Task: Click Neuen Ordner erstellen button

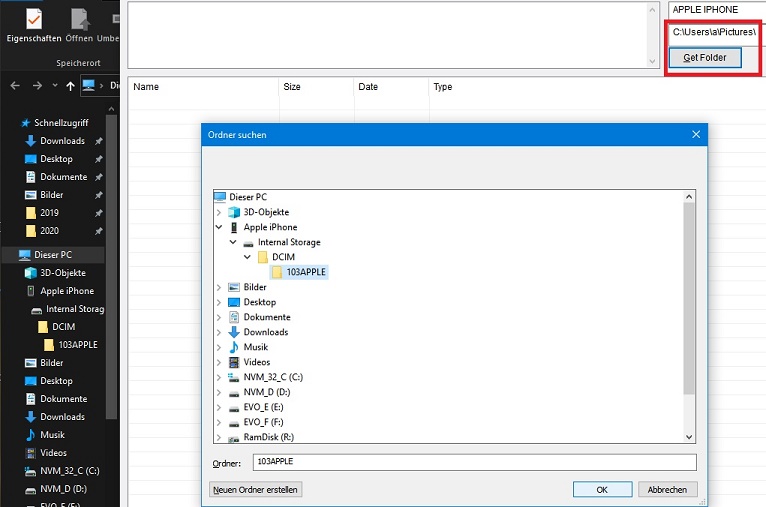Action: tap(255, 489)
